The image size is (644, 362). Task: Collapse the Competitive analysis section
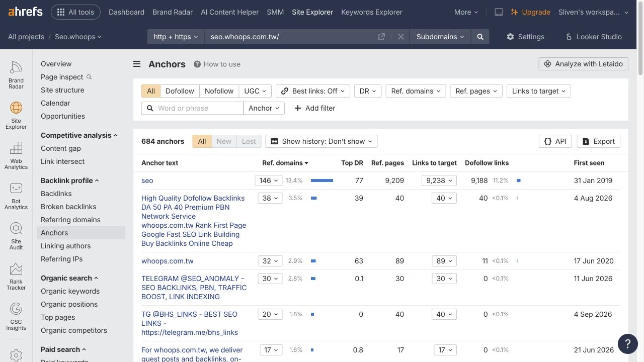click(79, 135)
